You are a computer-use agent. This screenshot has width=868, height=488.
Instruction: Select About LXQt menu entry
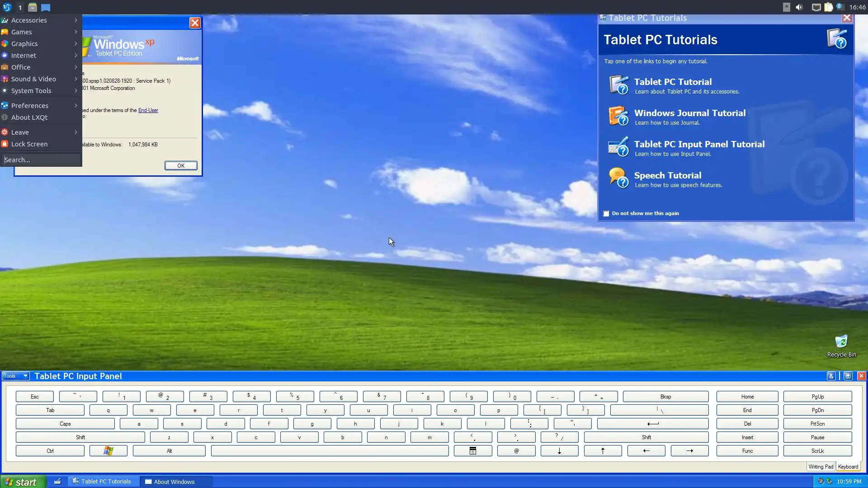pos(29,117)
